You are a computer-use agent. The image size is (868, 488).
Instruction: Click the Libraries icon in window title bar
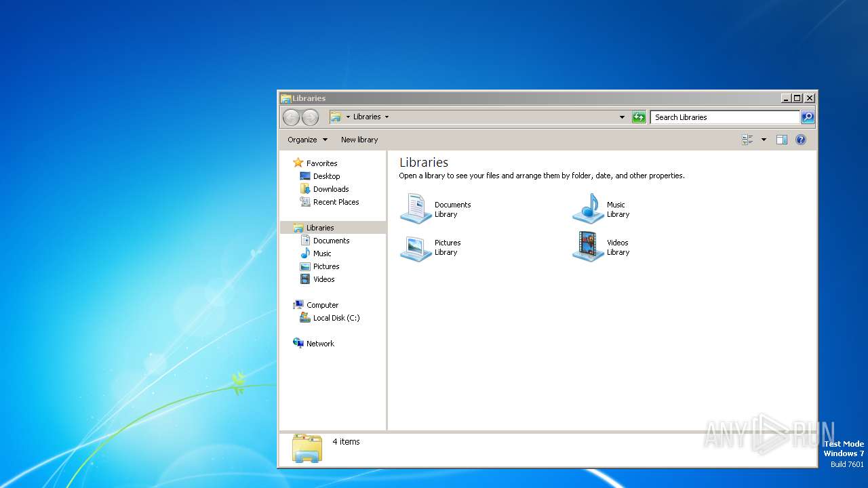click(286, 98)
